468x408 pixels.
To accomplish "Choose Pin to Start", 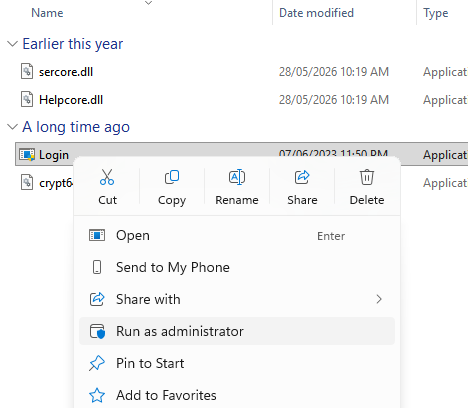I will point(237,363).
